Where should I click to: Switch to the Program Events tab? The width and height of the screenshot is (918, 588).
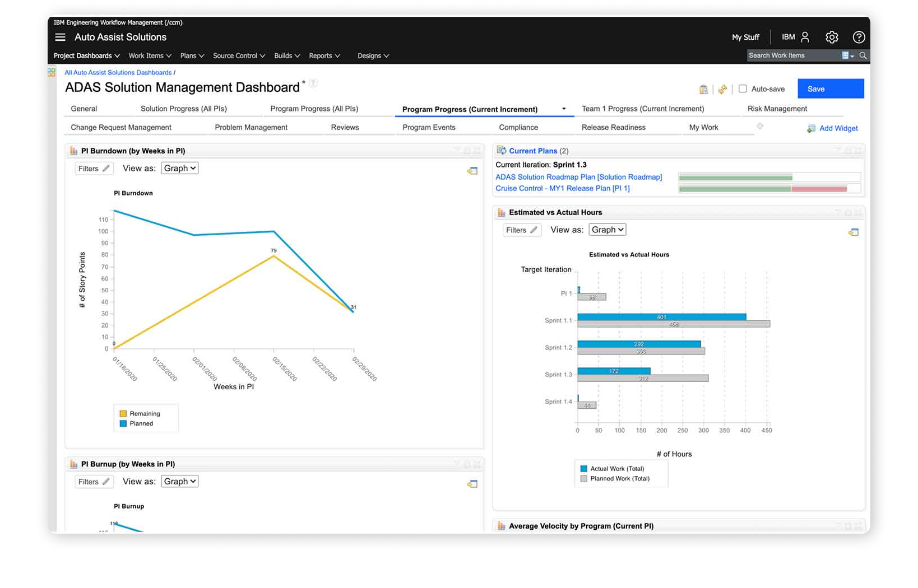click(x=429, y=127)
